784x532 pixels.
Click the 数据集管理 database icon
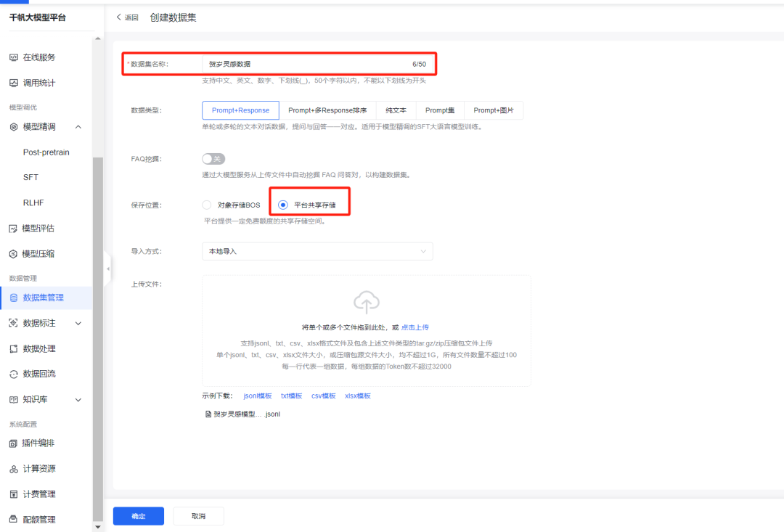(14, 298)
